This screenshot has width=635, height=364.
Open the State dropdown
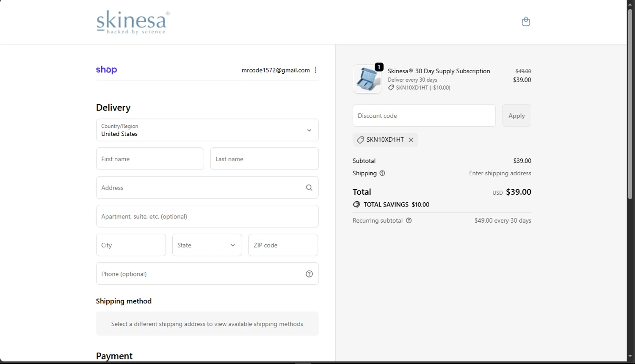[207, 245]
